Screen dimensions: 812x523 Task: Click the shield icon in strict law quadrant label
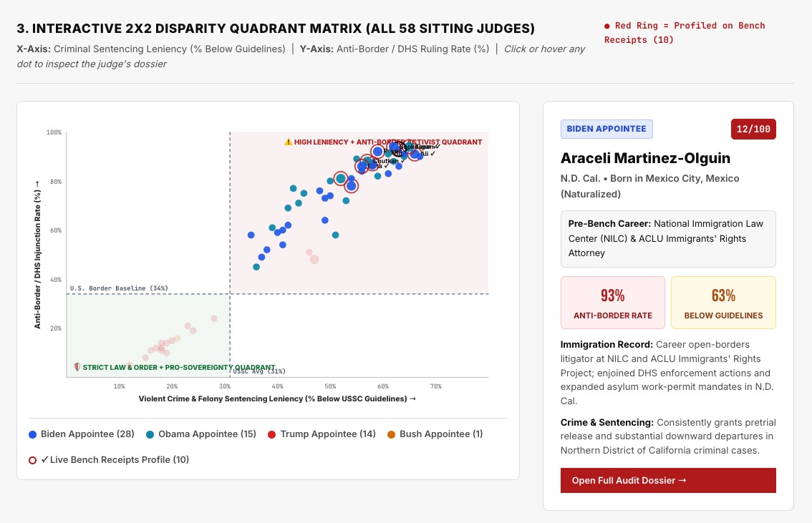pyautogui.click(x=77, y=367)
